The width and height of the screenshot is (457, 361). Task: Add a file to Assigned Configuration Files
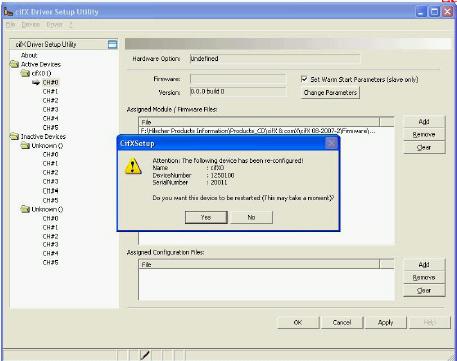424,265
